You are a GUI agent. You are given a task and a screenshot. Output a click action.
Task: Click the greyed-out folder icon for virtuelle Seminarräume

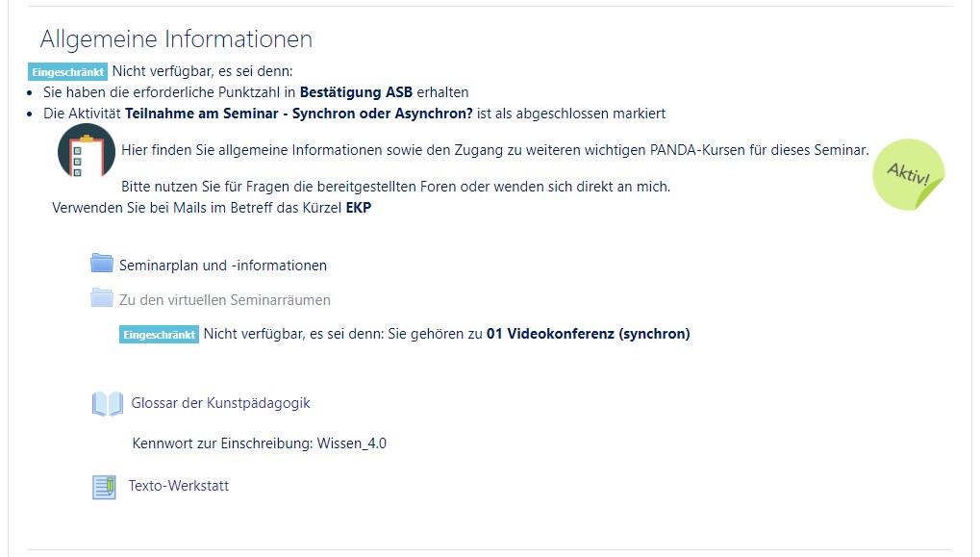(102, 298)
